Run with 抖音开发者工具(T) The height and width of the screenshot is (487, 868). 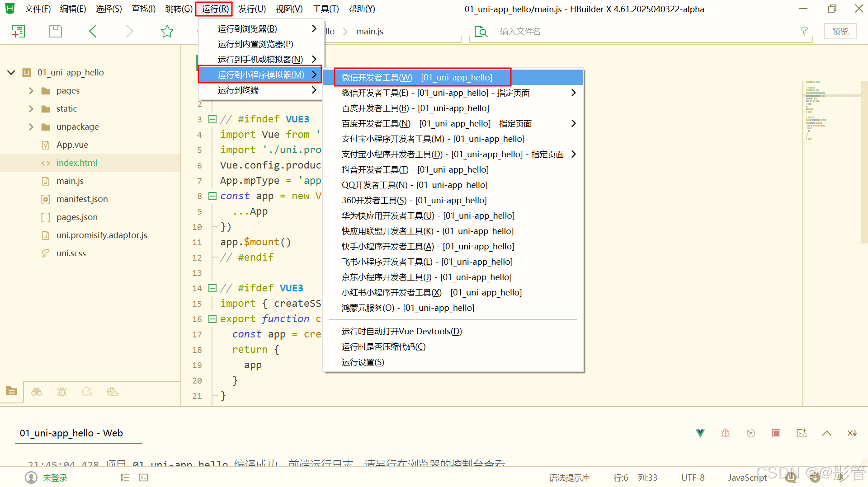pyautogui.click(x=453, y=169)
